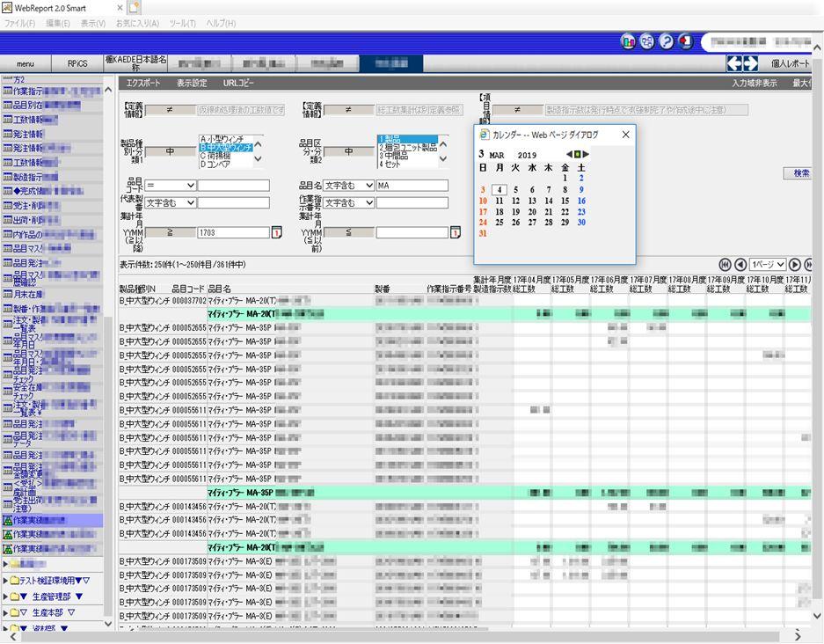Click the URLコピー link

click(238, 83)
